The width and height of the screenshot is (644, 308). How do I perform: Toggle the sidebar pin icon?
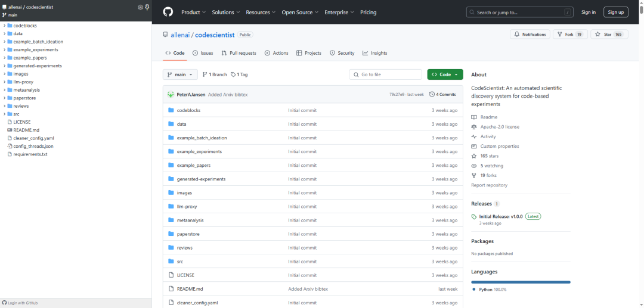[x=147, y=7]
